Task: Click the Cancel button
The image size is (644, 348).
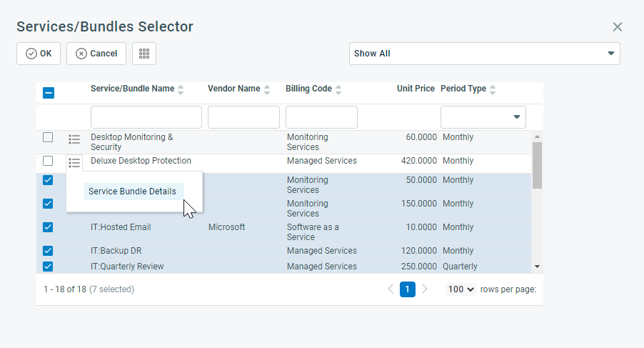Action: click(x=96, y=54)
